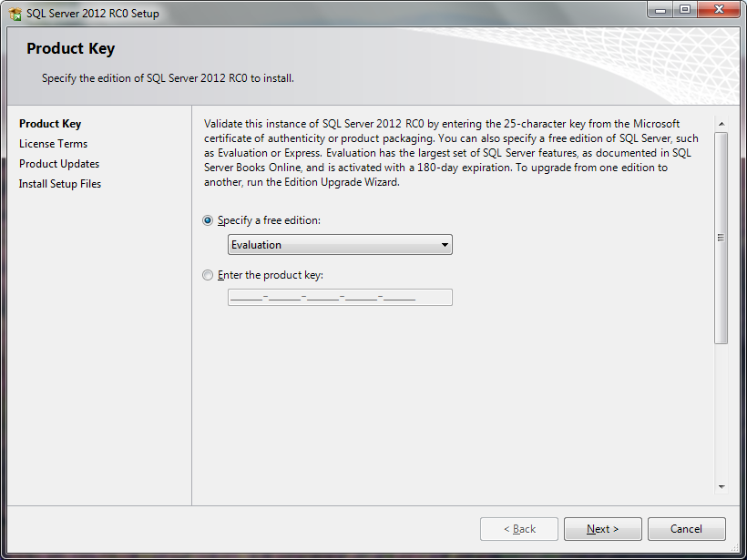Select Install Setup Files in the step list
747x560 pixels.
click(60, 184)
